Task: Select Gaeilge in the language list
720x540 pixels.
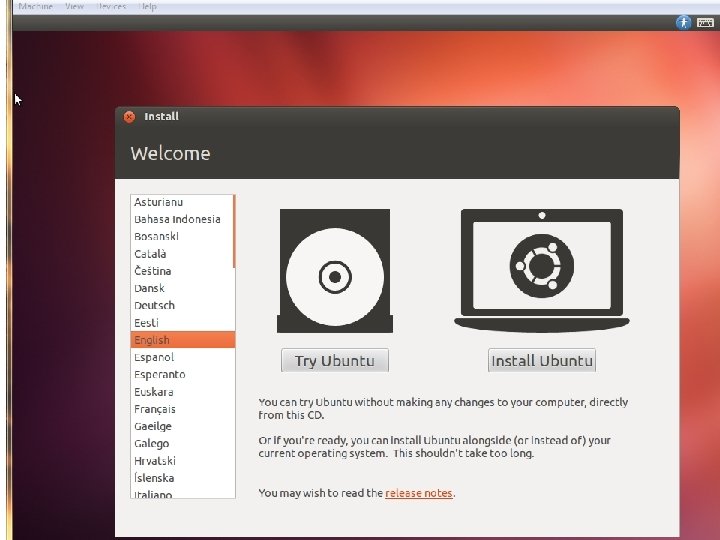Action: 182,426
